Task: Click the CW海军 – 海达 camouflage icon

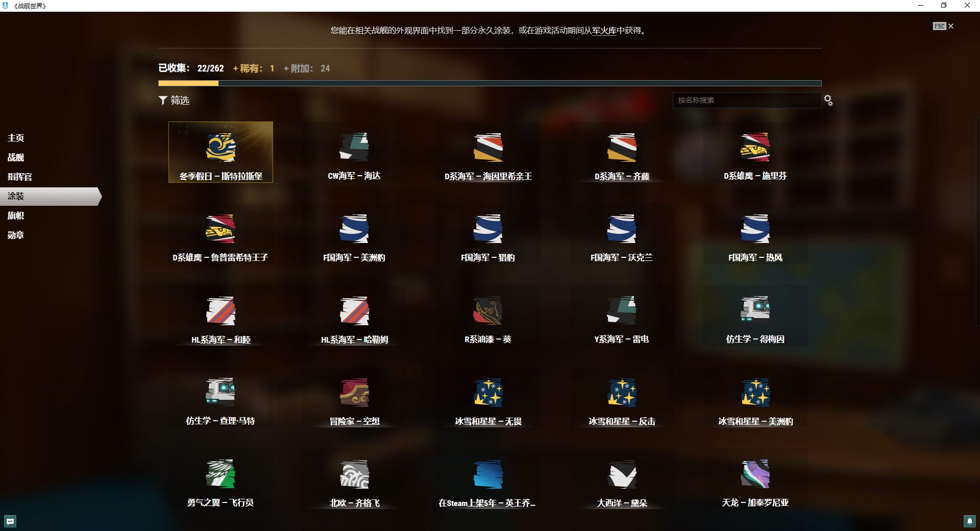Action: 354,148
